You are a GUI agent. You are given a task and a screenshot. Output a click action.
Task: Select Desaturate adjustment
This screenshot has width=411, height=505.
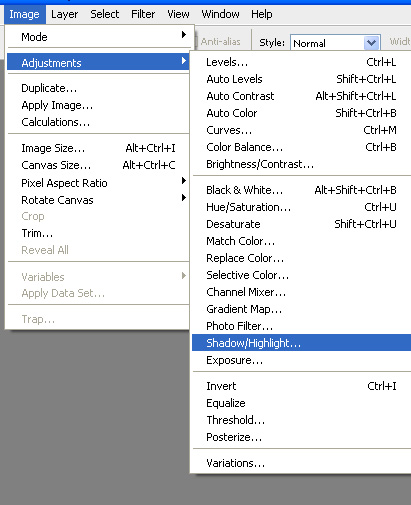click(x=301, y=224)
